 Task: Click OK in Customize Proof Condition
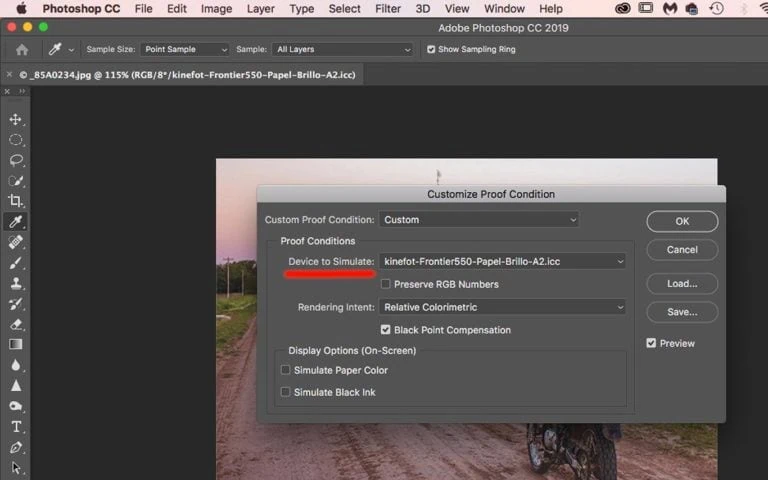click(x=682, y=221)
